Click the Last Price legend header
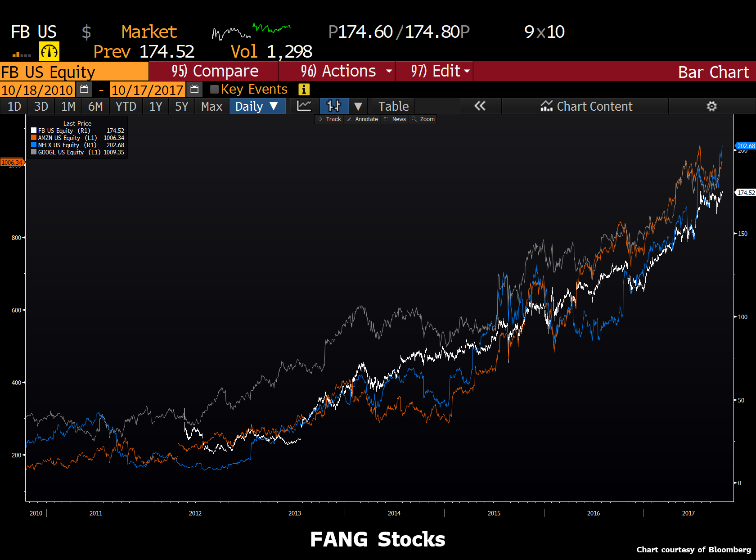756x560 pixels. pos(77,123)
